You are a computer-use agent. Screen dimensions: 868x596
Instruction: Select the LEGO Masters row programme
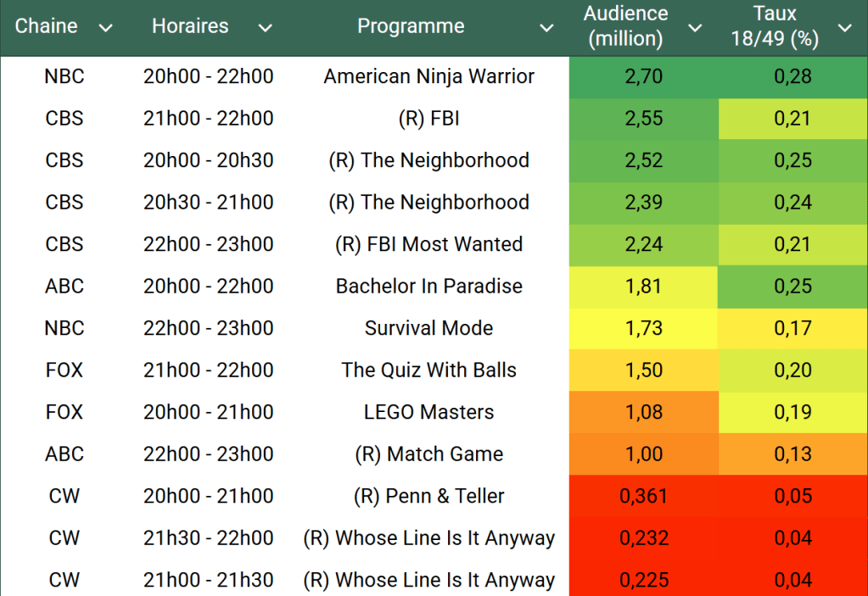(428, 412)
